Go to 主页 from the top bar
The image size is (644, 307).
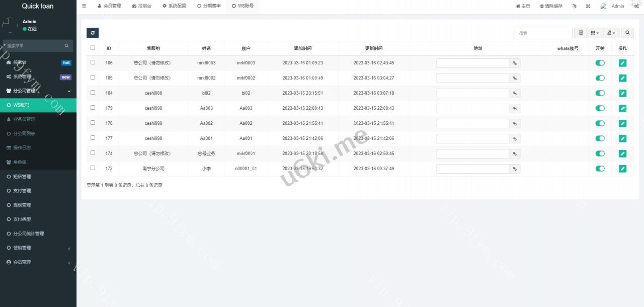(523, 6)
